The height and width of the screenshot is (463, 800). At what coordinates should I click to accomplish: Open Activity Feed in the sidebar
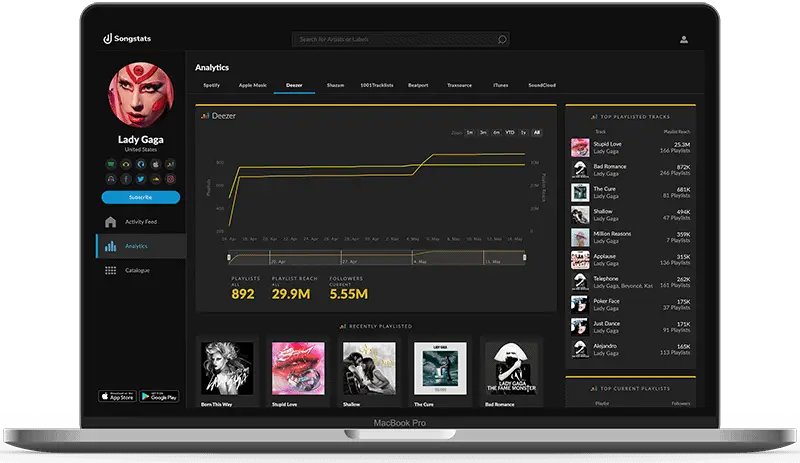(x=141, y=222)
